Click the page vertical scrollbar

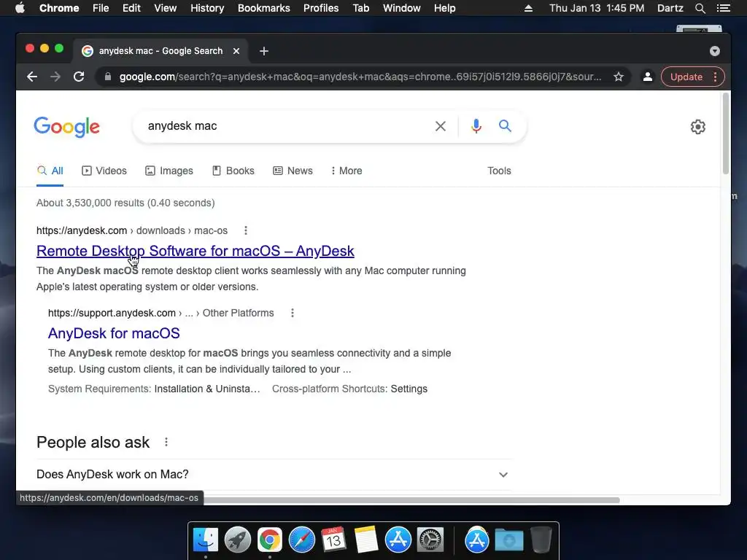[x=726, y=134]
